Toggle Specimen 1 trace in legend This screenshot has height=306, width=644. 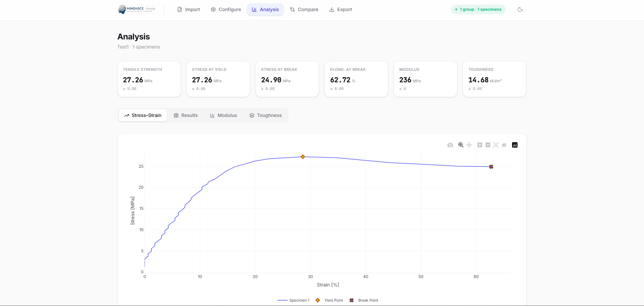(x=293, y=300)
